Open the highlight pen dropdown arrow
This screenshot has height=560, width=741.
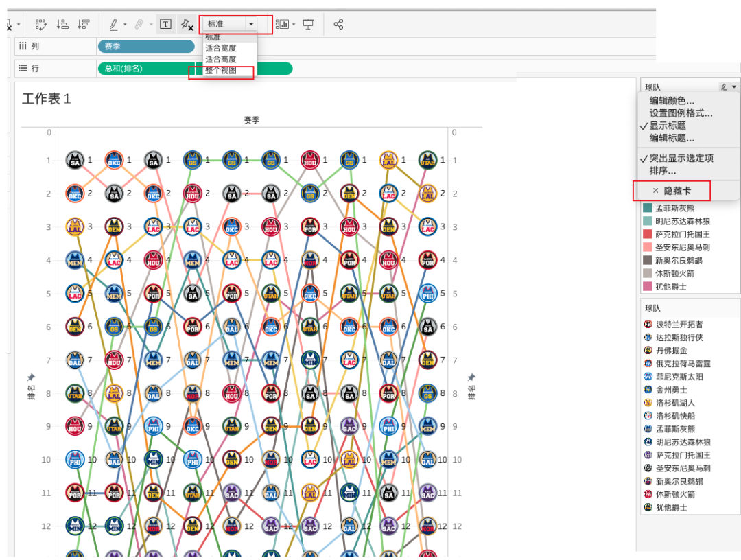point(126,25)
